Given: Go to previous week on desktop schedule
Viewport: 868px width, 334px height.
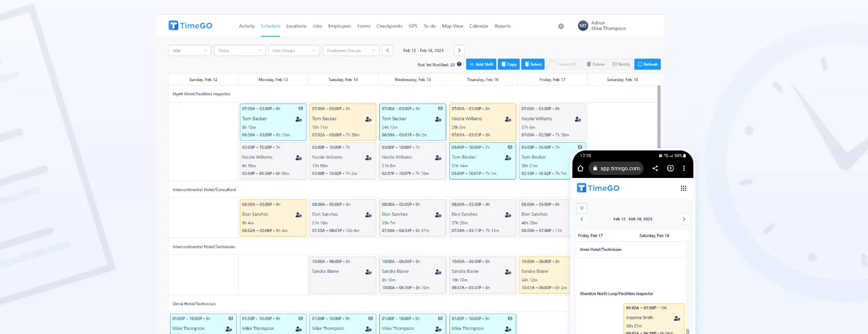Looking at the screenshot, I should click(388, 50).
